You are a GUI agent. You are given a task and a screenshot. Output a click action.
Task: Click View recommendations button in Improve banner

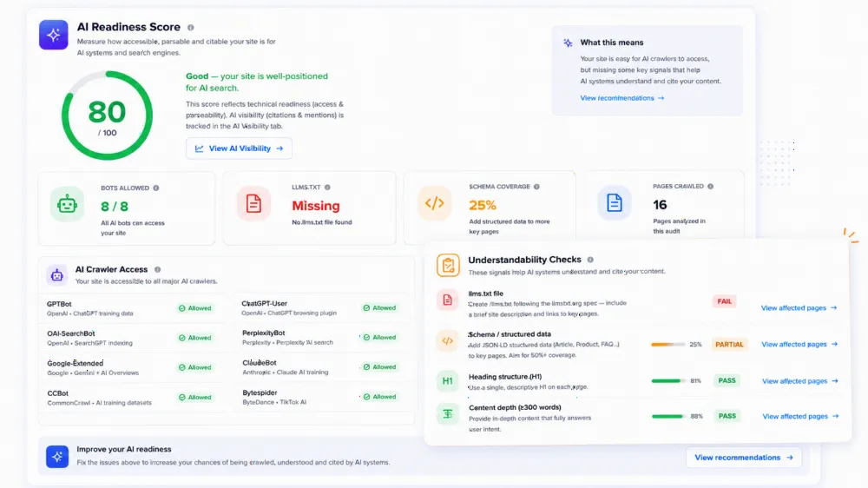[744, 458]
